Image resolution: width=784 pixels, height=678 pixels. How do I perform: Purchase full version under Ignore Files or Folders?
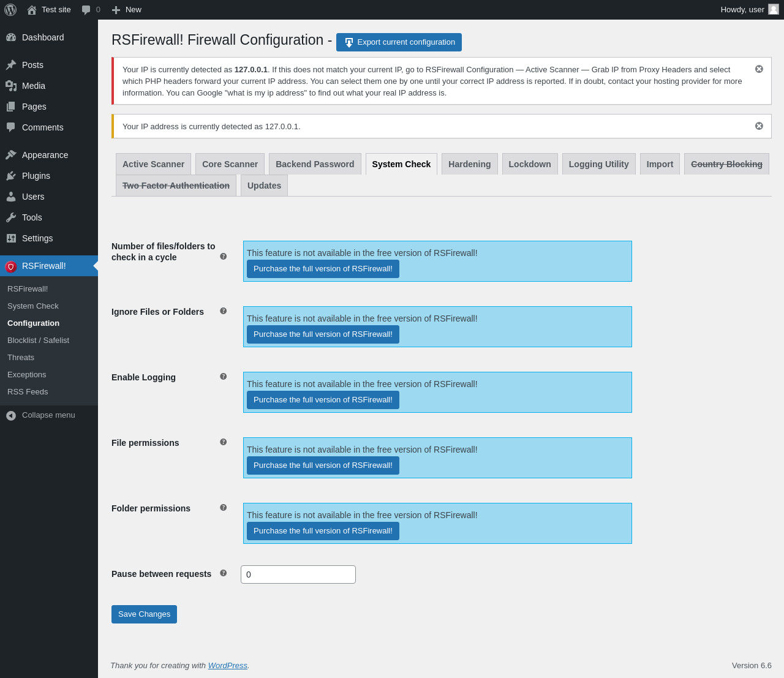click(x=323, y=334)
